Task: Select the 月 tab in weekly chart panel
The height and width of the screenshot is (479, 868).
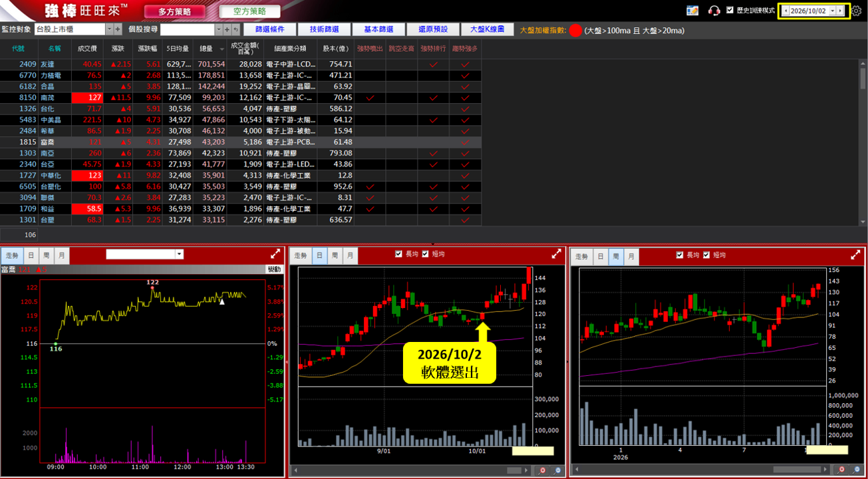Action: (631, 256)
